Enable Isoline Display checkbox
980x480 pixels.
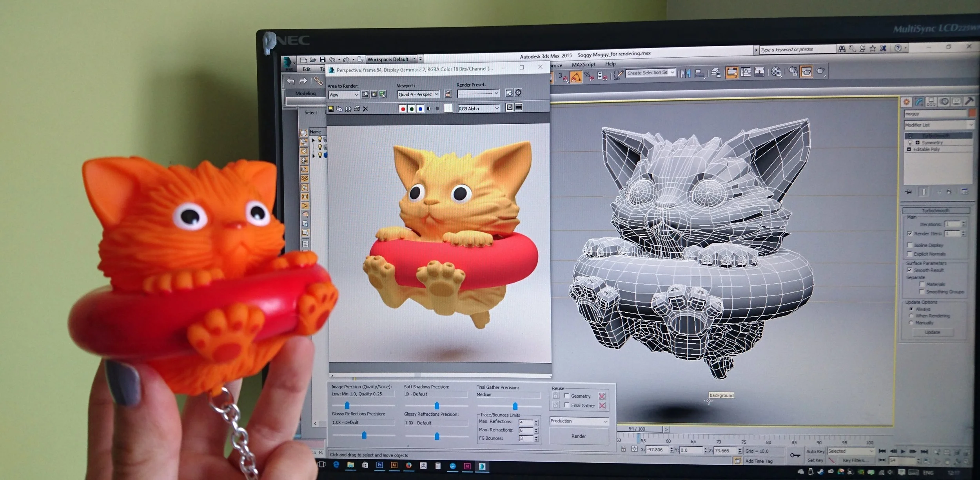pos(910,245)
